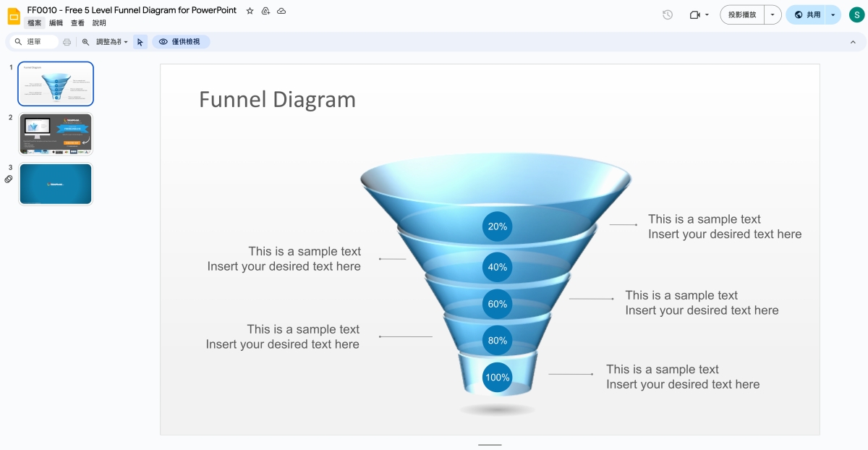The image size is (868, 450).
Task: Open the 檔案 menu
Action: point(34,23)
